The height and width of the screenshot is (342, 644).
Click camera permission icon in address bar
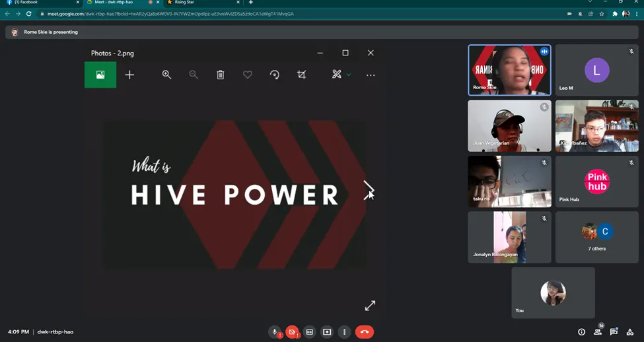pyautogui.click(x=569, y=14)
